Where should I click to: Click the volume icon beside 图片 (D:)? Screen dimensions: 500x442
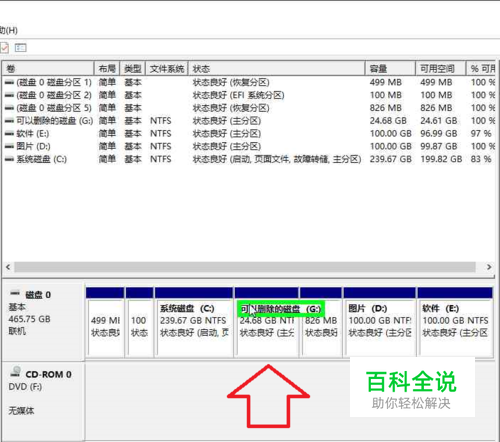pyautogui.click(x=9, y=146)
